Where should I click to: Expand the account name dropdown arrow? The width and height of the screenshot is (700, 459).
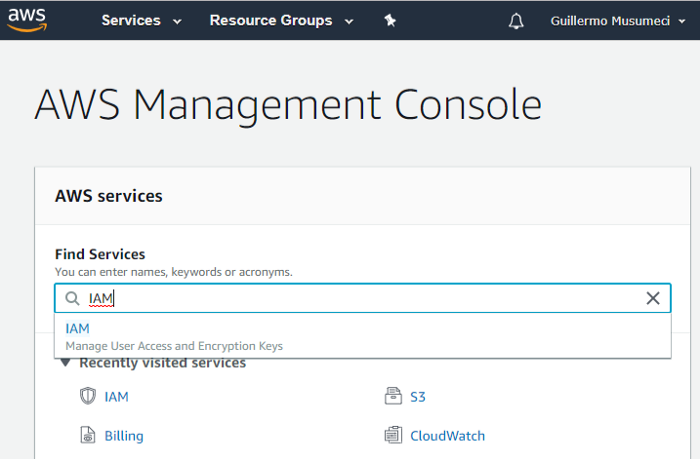(x=682, y=21)
